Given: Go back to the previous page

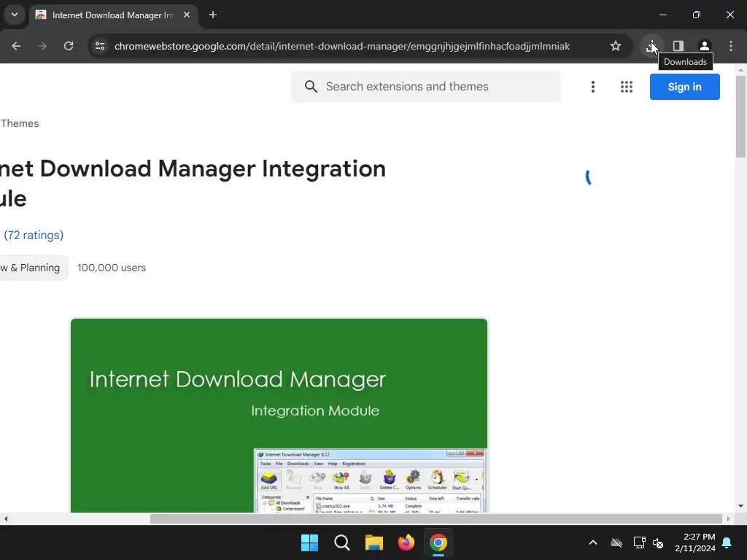Looking at the screenshot, I should [x=16, y=46].
